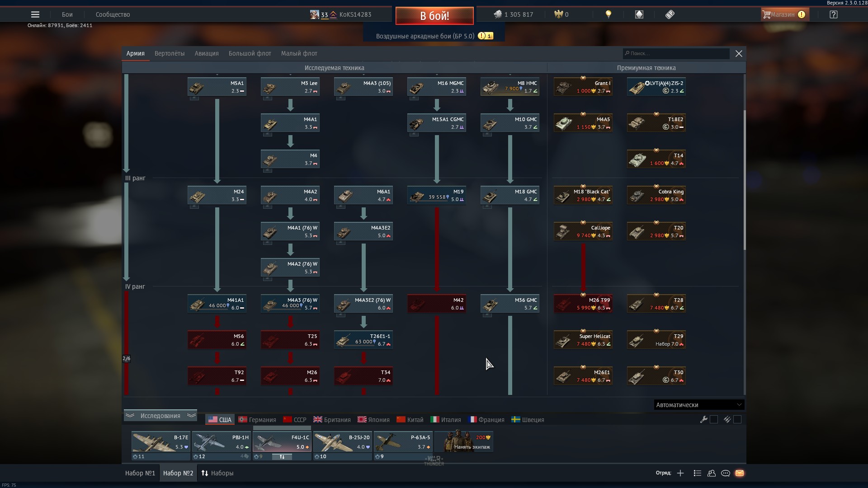Click the research tree vertical scrollbar
Image resolution: width=868 pixels, height=488 pixels.
[x=745, y=181]
